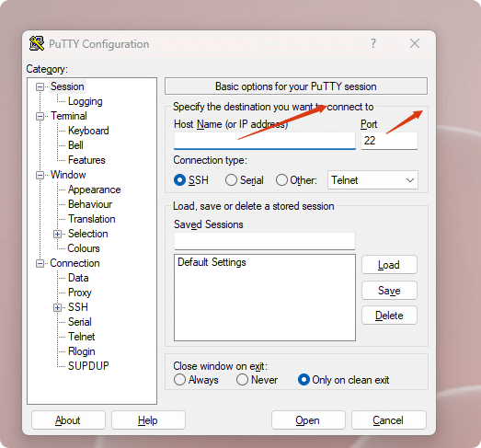
Task: Click the PuTTY icon in the title bar
Action: 37,43
